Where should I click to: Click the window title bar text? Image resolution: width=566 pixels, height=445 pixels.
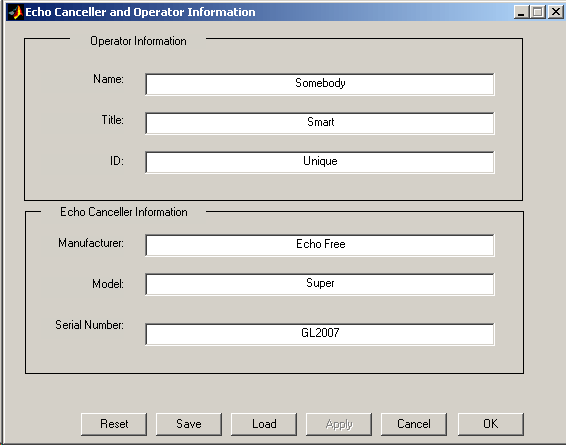pyautogui.click(x=140, y=12)
